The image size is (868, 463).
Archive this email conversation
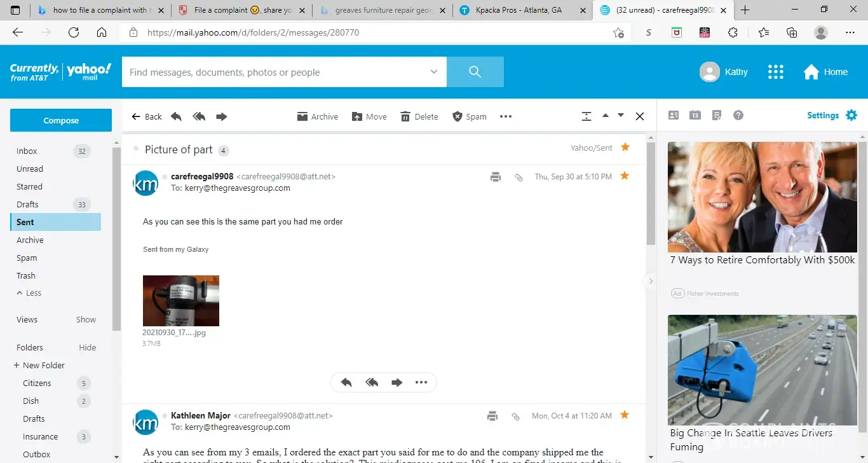click(x=318, y=116)
